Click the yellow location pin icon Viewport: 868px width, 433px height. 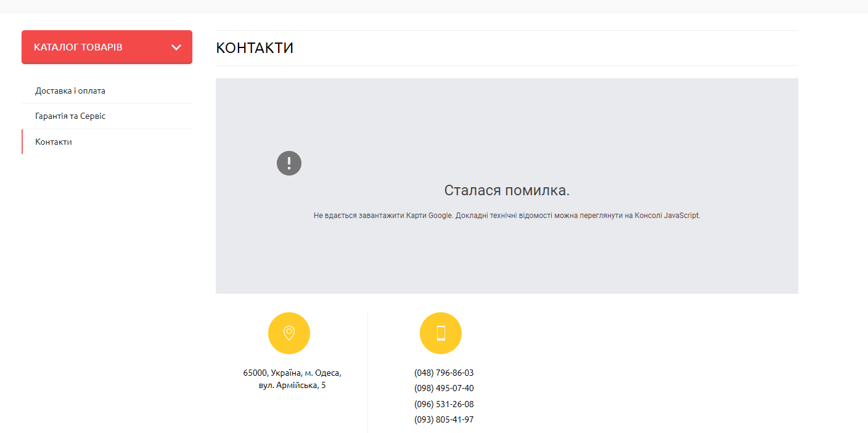pyautogui.click(x=289, y=333)
